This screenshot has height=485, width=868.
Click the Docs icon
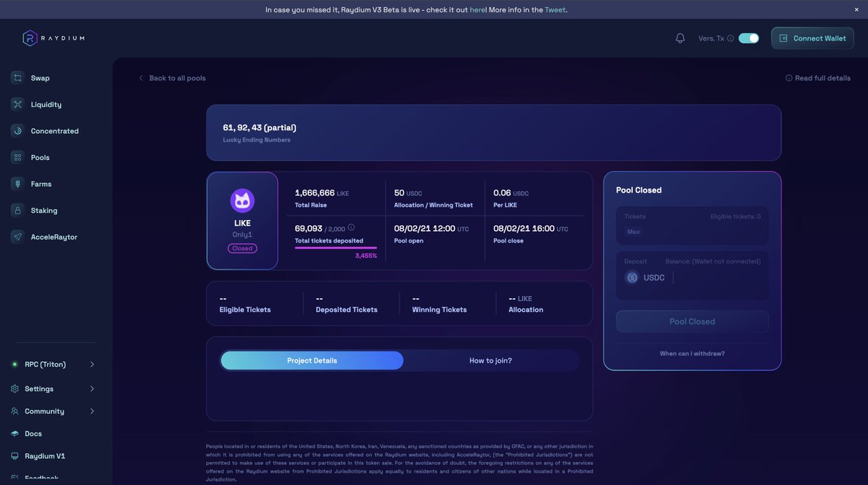(14, 434)
